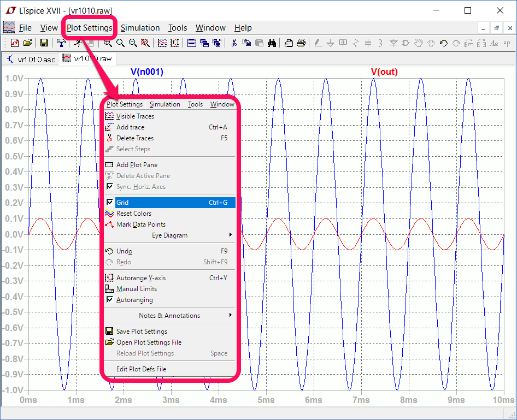Click the binoculars find icon
Image resolution: width=517 pixels, height=420 pixels.
[272, 43]
